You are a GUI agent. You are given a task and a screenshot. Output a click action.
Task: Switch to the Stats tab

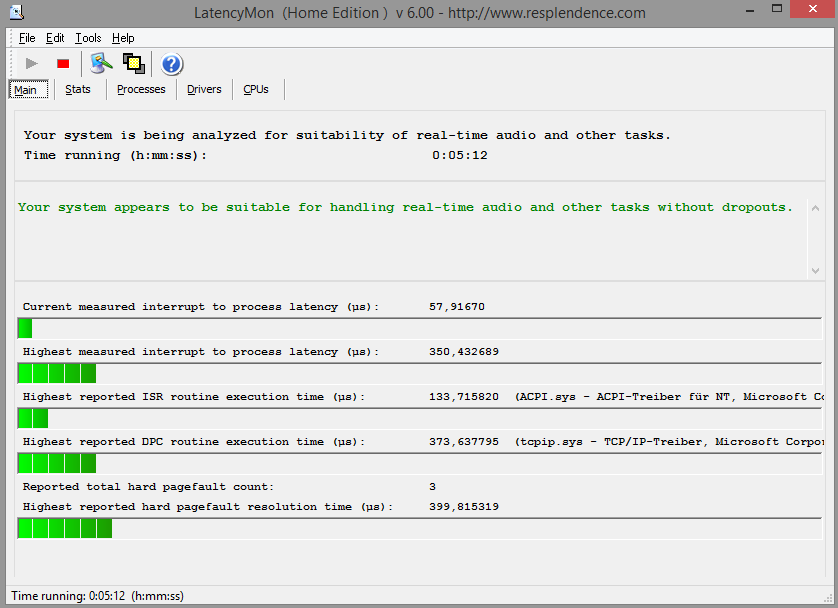point(78,89)
